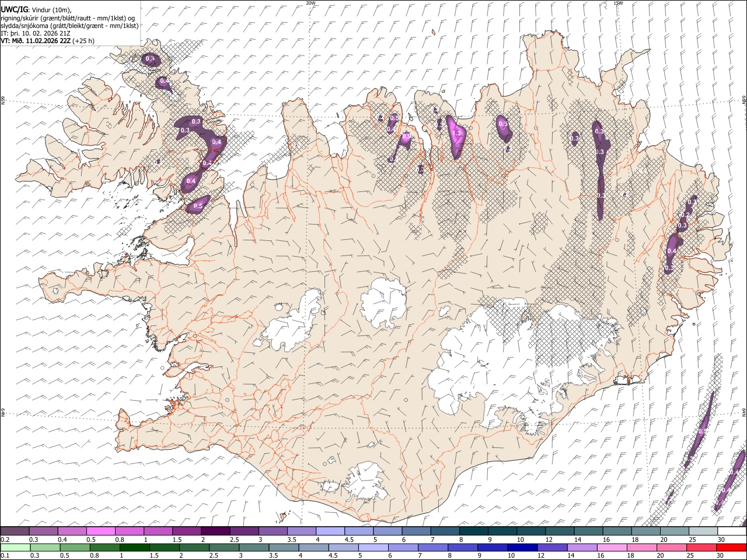Select the line starting 'IT: þri. 10. 02. 2026 21Z'
The height and width of the screenshot is (560, 747).
click(36, 33)
